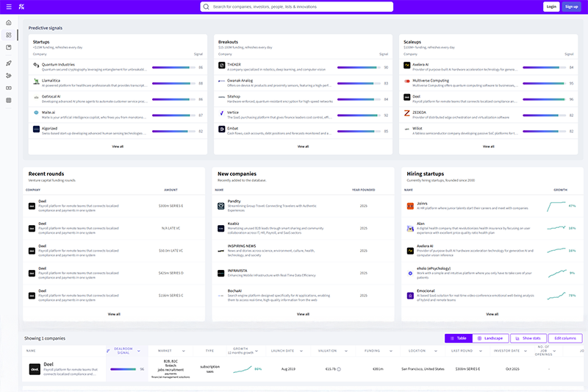Image resolution: width=588 pixels, height=392 pixels.
Task: Go to Home via sidebar icon
Action: pyautogui.click(x=9, y=23)
